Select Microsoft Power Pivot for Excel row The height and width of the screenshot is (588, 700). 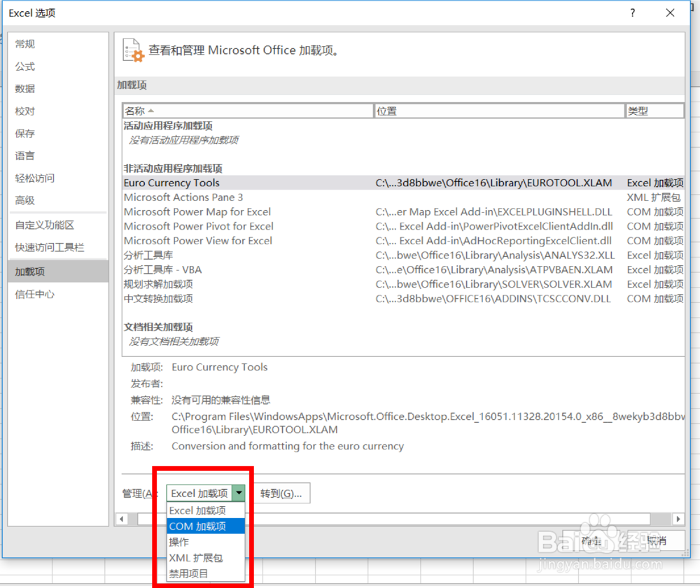(x=403, y=226)
